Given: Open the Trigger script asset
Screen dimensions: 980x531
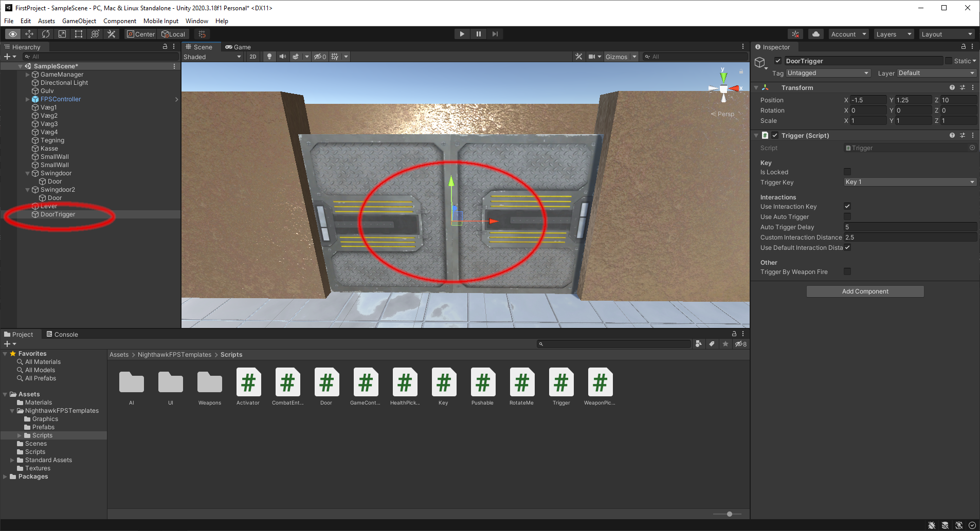Looking at the screenshot, I should 561,387.
